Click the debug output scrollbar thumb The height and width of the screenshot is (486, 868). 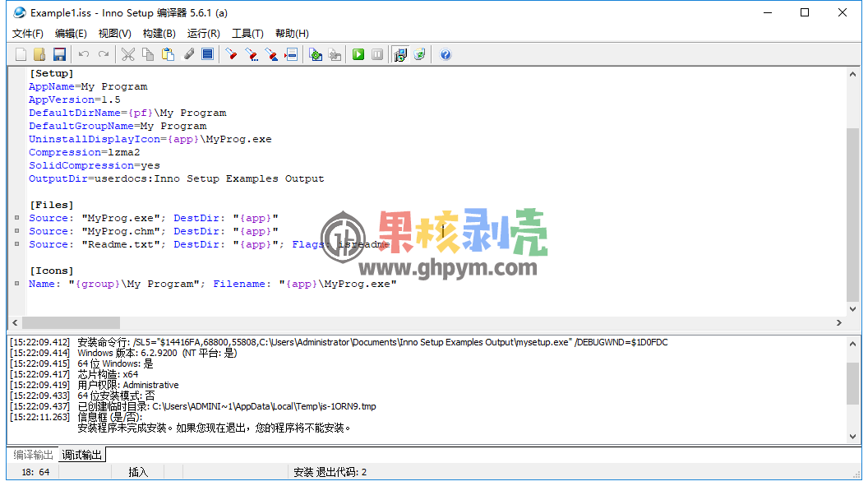tap(852, 383)
